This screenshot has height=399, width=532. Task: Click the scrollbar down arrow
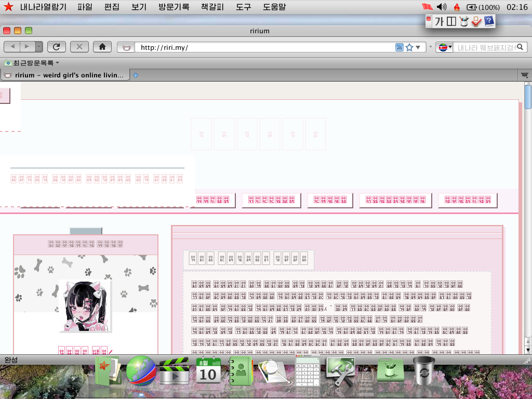tap(528, 350)
